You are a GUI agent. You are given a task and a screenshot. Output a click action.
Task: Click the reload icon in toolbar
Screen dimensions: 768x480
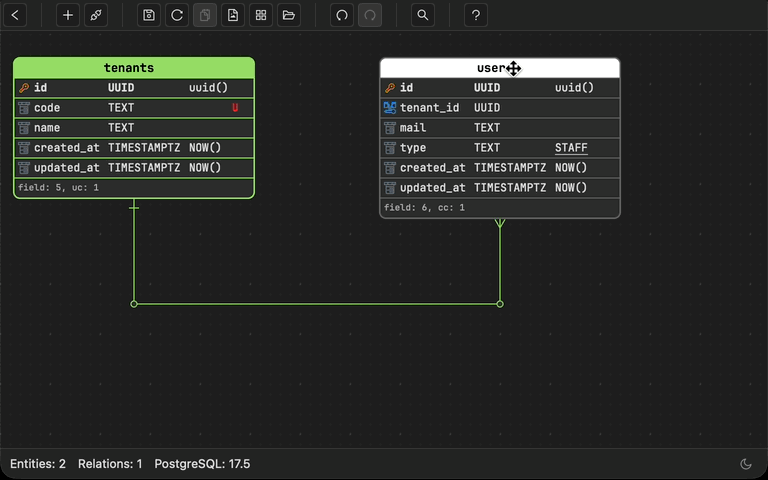pos(177,15)
